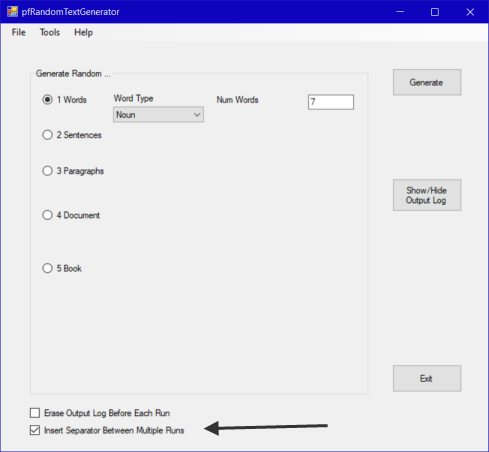Click the Generate button
The width and height of the screenshot is (489, 452).
click(x=427, y=82)
